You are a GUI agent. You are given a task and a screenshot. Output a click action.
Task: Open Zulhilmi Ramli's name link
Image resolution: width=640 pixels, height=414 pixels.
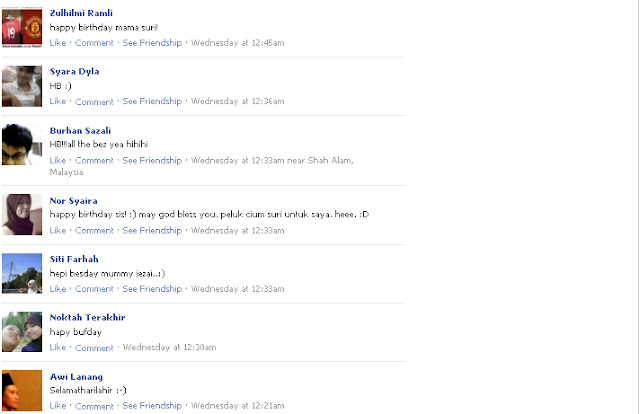click(81, 13)
